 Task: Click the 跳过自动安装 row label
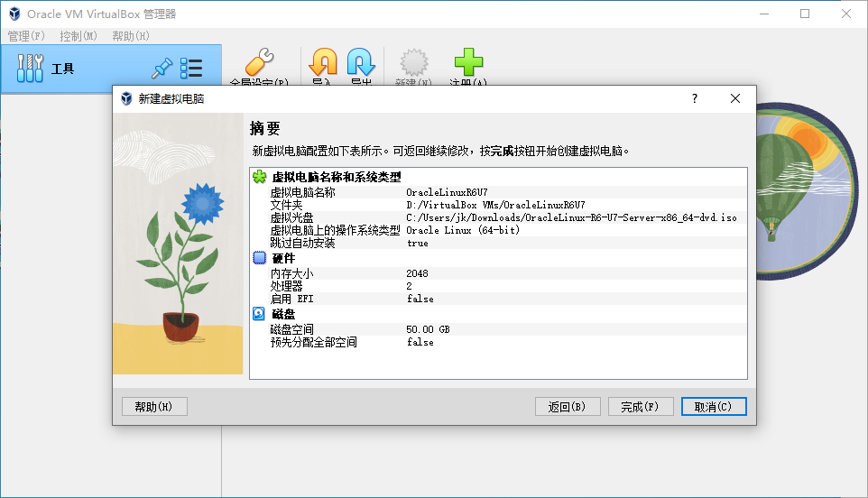click(x=303, y=243)
